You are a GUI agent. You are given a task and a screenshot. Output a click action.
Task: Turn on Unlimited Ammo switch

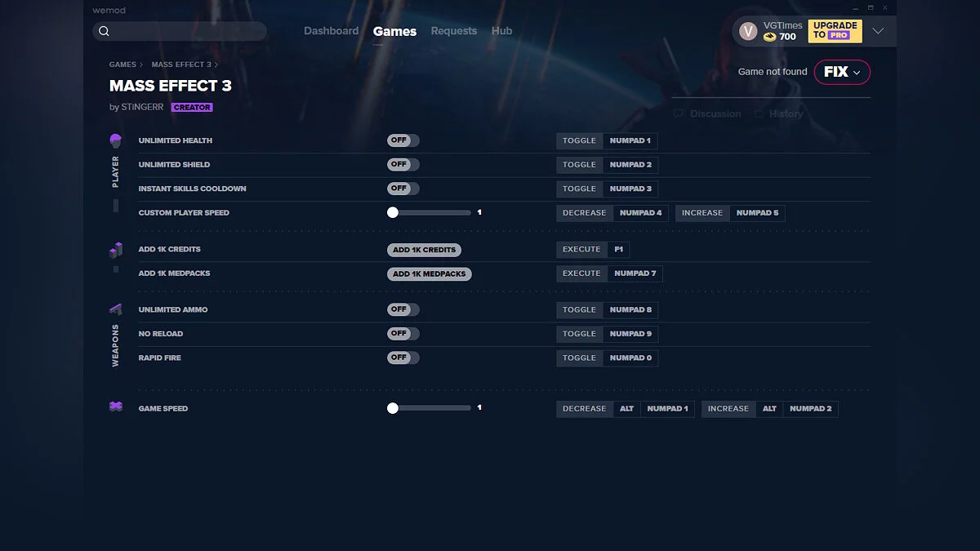(403, 309)
